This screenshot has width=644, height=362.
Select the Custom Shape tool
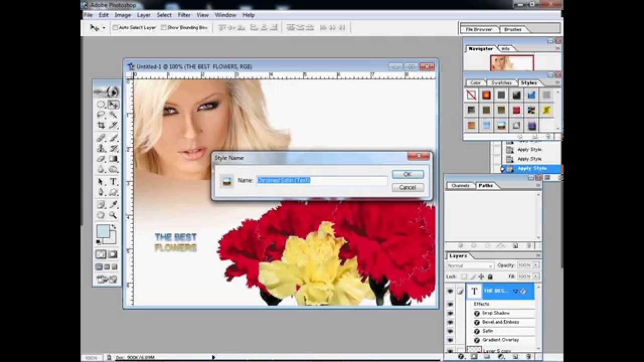(x=113, y=192)
